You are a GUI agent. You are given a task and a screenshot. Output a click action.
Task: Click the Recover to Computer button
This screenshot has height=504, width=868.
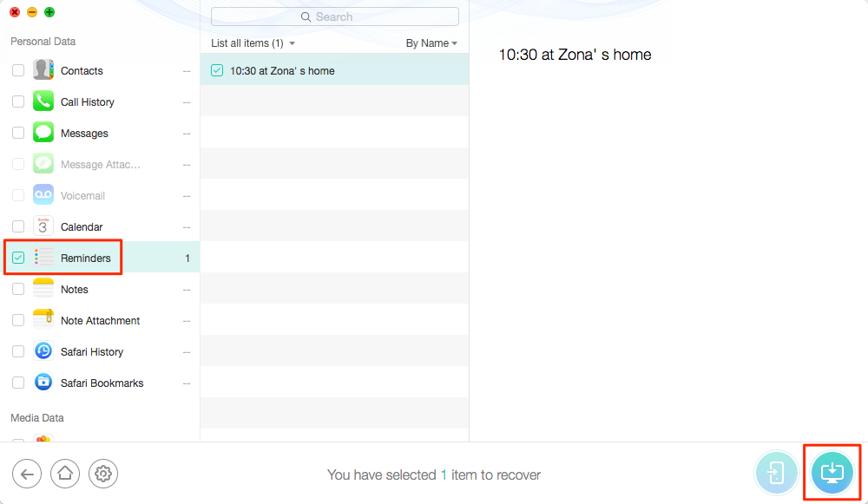832,473
